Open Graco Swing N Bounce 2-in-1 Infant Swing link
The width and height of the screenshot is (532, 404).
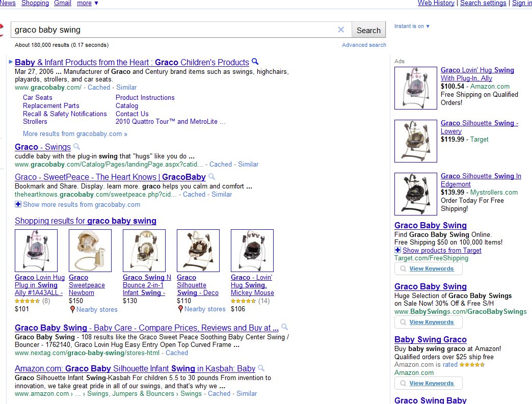pos(147,285)
